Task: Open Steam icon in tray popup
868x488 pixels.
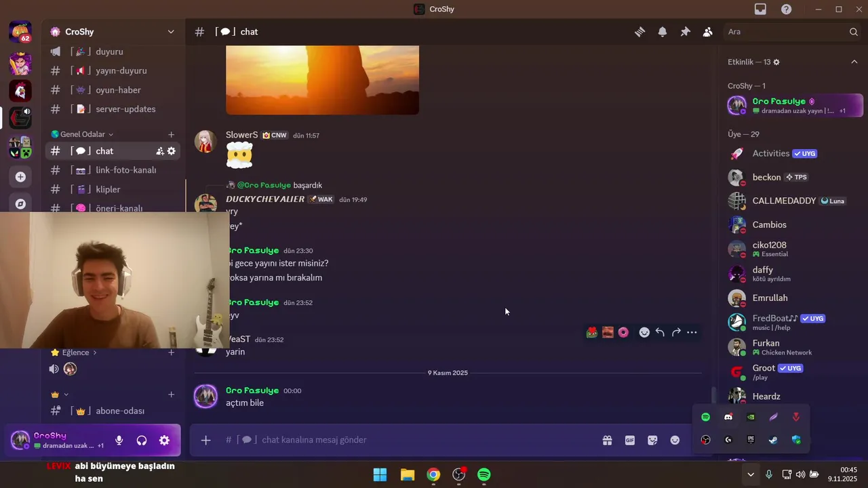Action: pyautogui.click(x=773, y=440)
